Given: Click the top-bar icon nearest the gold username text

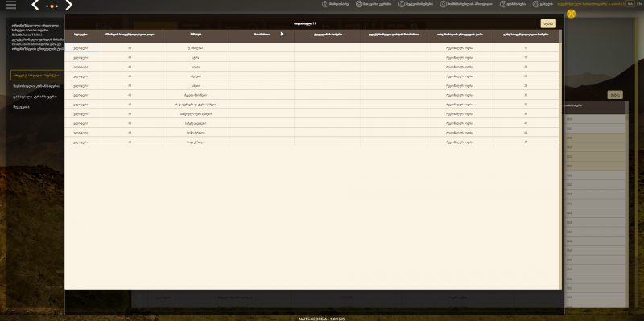Looking at the screenshot, I should click(x=535, y=4).
